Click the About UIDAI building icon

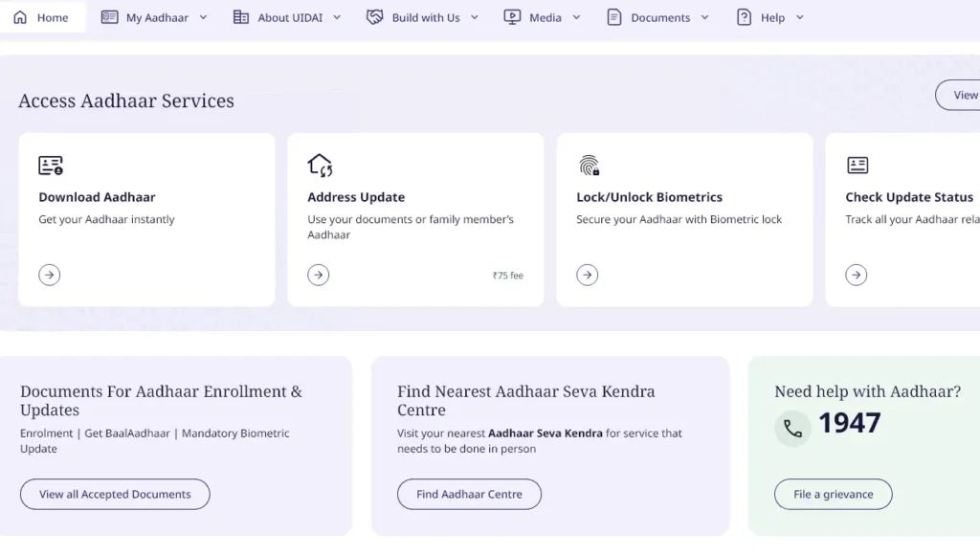pyautogui.click(x=240, y=17)
